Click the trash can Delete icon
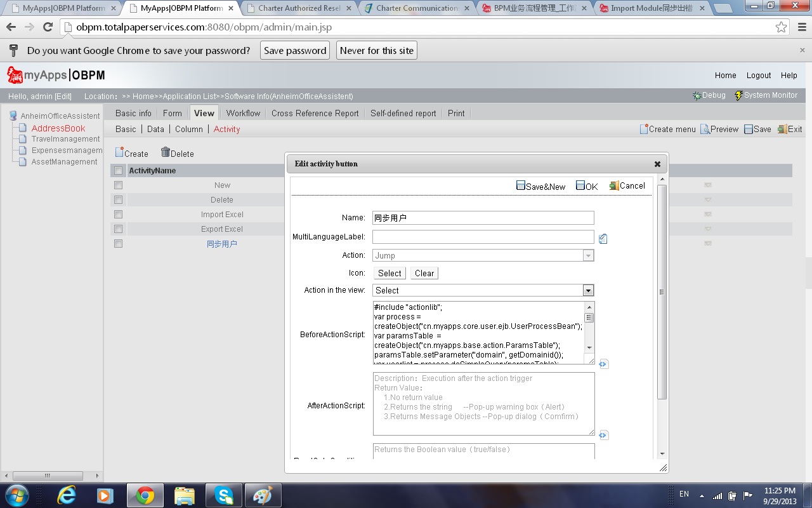This screenshot has height=508, width=812. click(166, 152)
